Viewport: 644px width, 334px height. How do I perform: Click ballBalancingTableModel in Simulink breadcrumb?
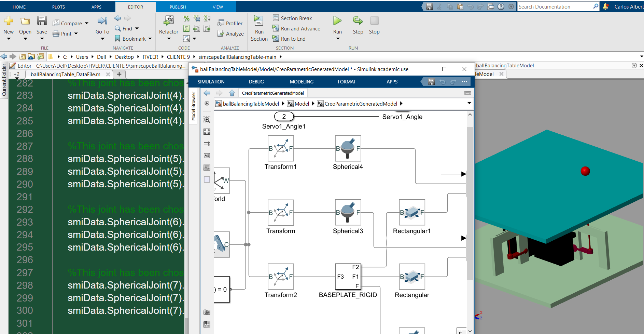click(x=251, y=104)
